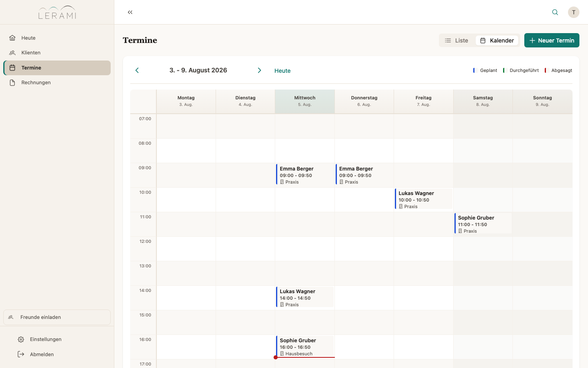Open Heute in the sidebar
The height and width of the screenshot is (368, 588).
(x=57, y=38)
